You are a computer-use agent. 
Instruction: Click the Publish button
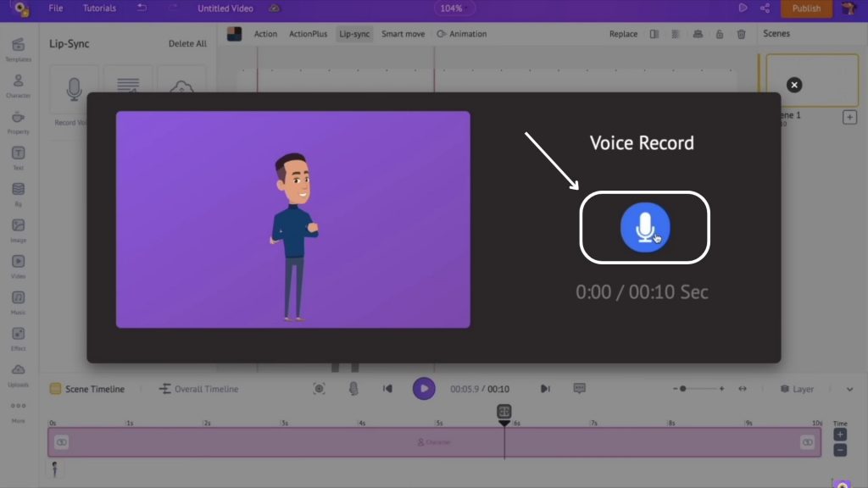coord(805,8)
